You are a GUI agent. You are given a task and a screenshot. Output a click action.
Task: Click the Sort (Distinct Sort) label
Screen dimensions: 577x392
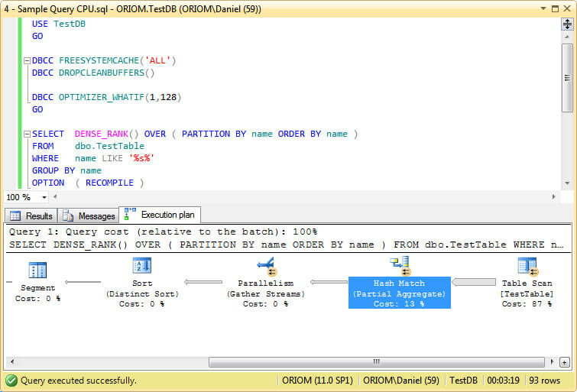click(x=142, y=293)
